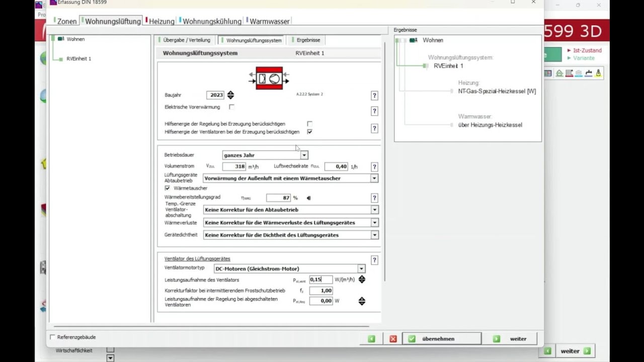This screenshot has height=362, width=644.
Task: Click the yellow lighting icon in background toolbar
Action: [598, 73]
